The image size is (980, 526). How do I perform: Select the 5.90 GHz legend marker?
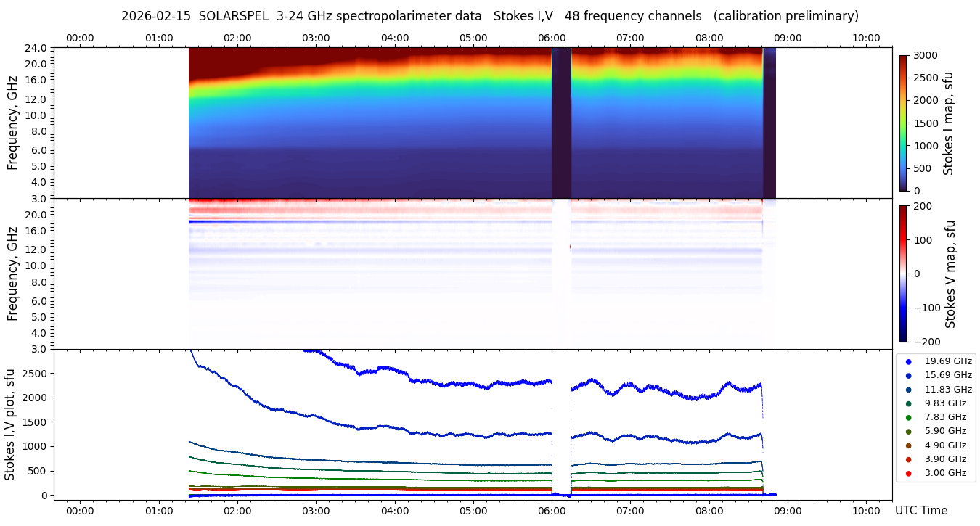click(908, 432)
